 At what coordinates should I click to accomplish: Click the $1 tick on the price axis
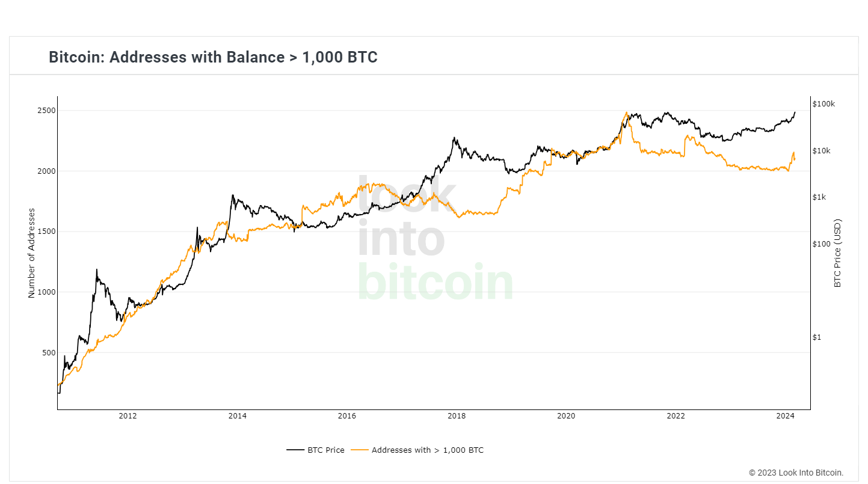[817, 337]
